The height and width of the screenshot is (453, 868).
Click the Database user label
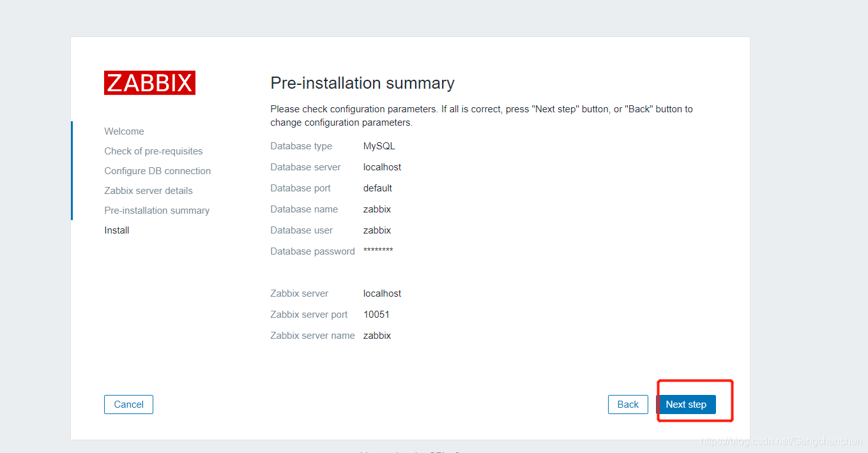[301, 230]
